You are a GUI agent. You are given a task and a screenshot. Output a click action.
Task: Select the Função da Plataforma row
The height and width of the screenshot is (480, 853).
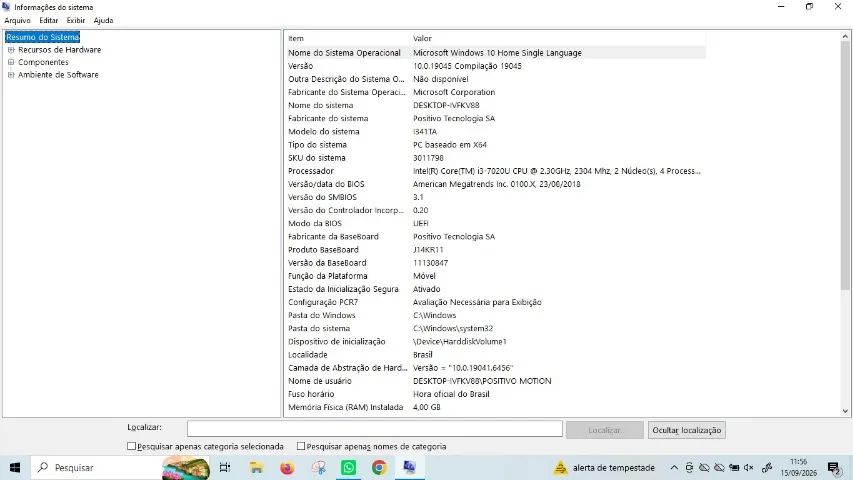pos(495,276)
